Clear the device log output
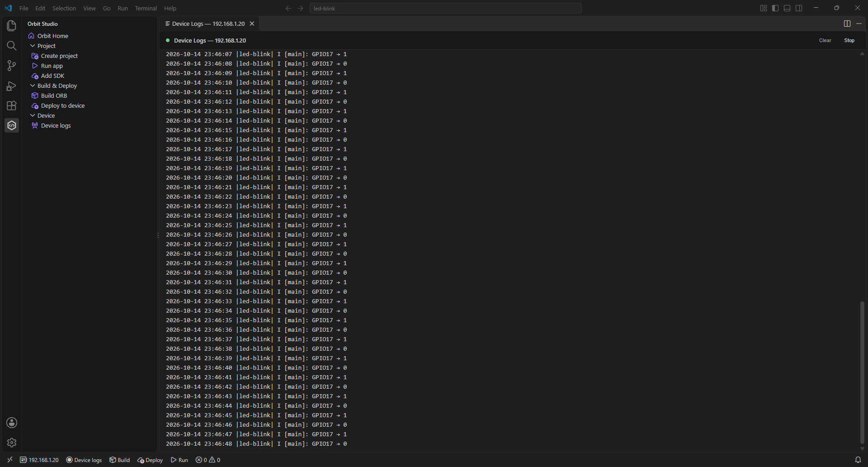The height and width of the screenshot is (467, 868). coord(825,40)
